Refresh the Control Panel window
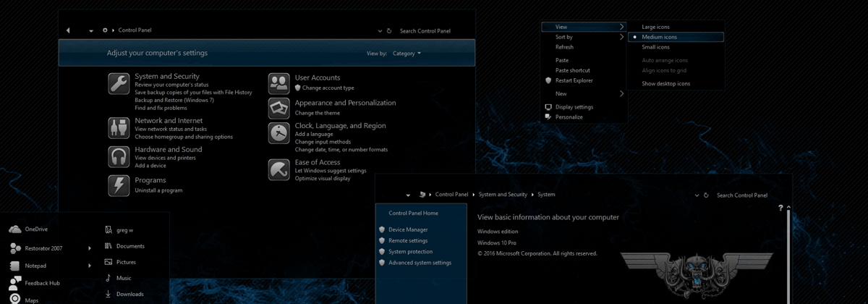The width and height of the screenshot is (868, 304). click(389, 31)
